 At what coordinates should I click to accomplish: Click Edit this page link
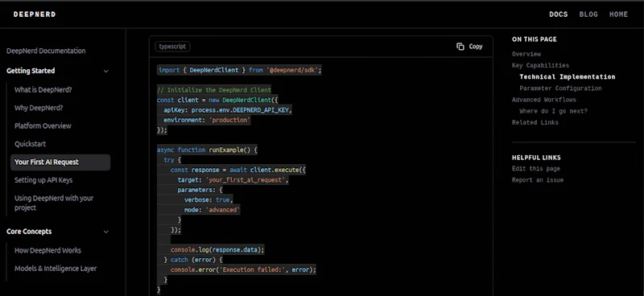tap(535, 169)
